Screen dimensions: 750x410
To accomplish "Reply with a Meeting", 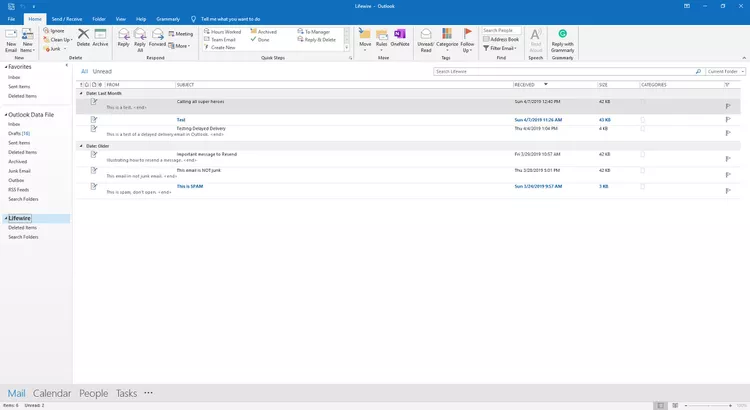I will (180, 34).
